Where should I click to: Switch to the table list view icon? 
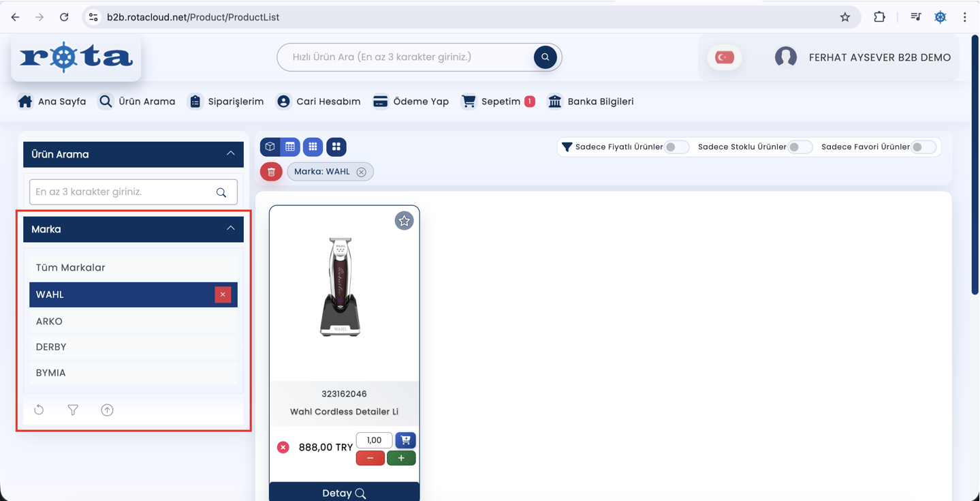coord(290,147)
